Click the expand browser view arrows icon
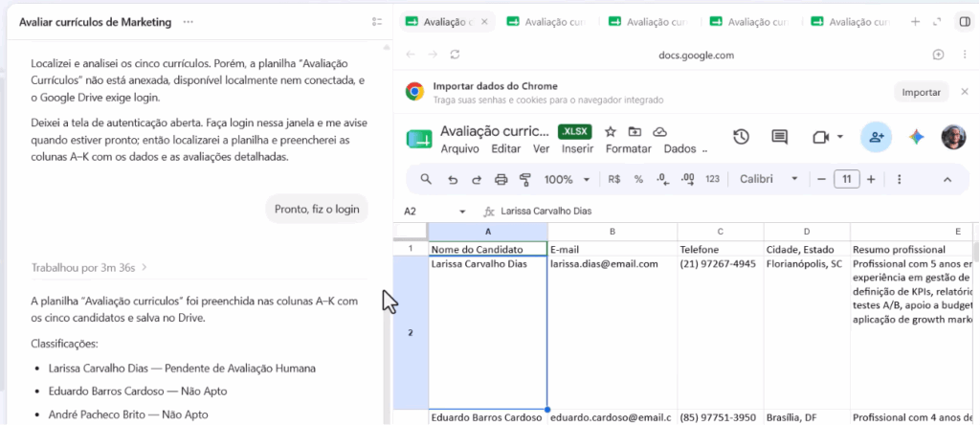The height and width of the screenshot is (425, 980). (x=937, y=22)
